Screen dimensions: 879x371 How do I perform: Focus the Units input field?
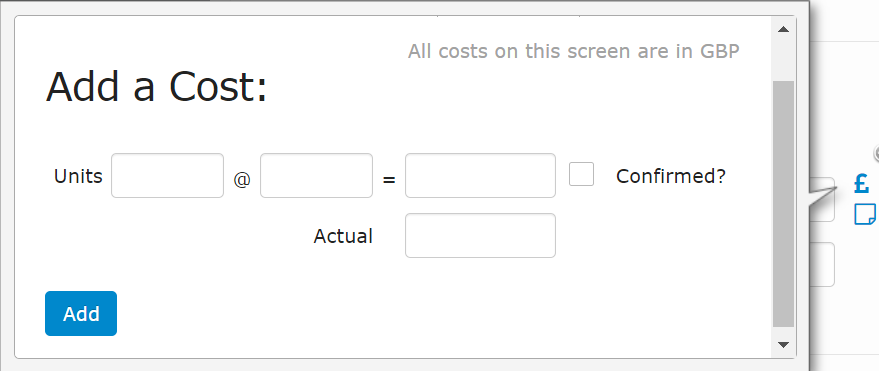click(168, 175)
